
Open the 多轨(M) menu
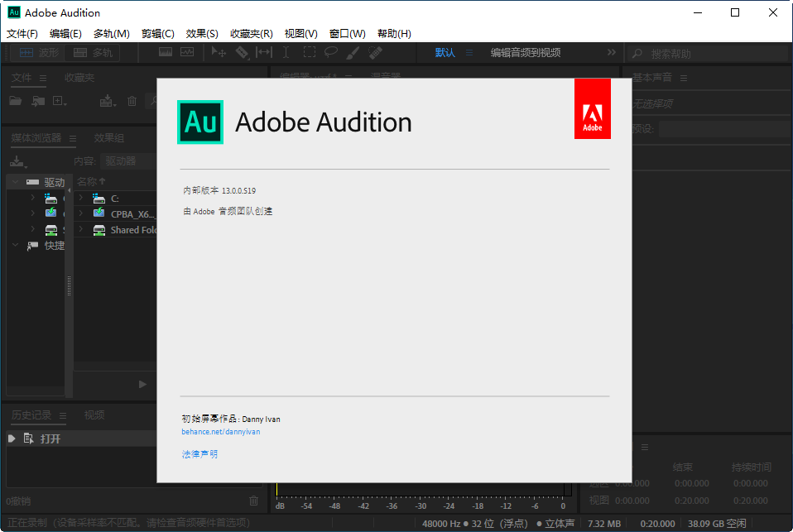(x=111, y=34)
